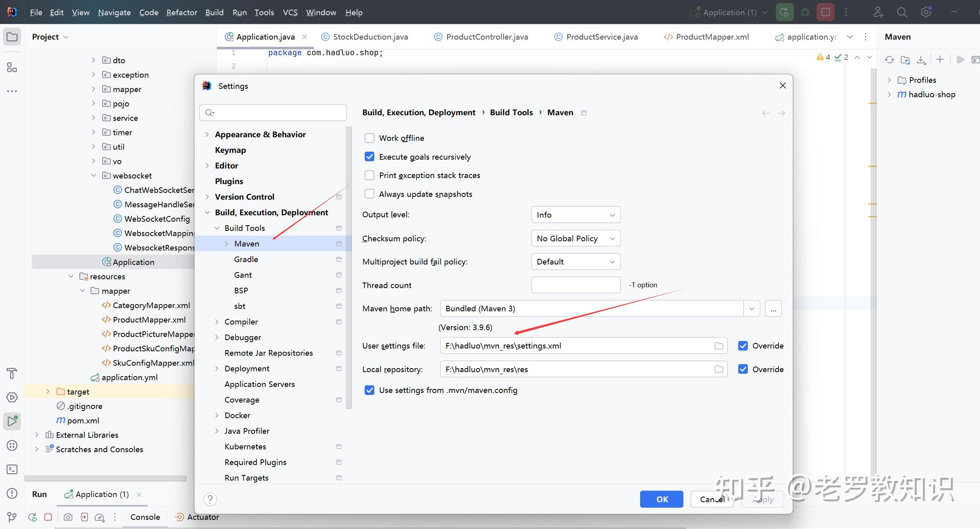Open the Checksum policy dropdown
This screenshot has height=529, width=980.
(575, 238)
